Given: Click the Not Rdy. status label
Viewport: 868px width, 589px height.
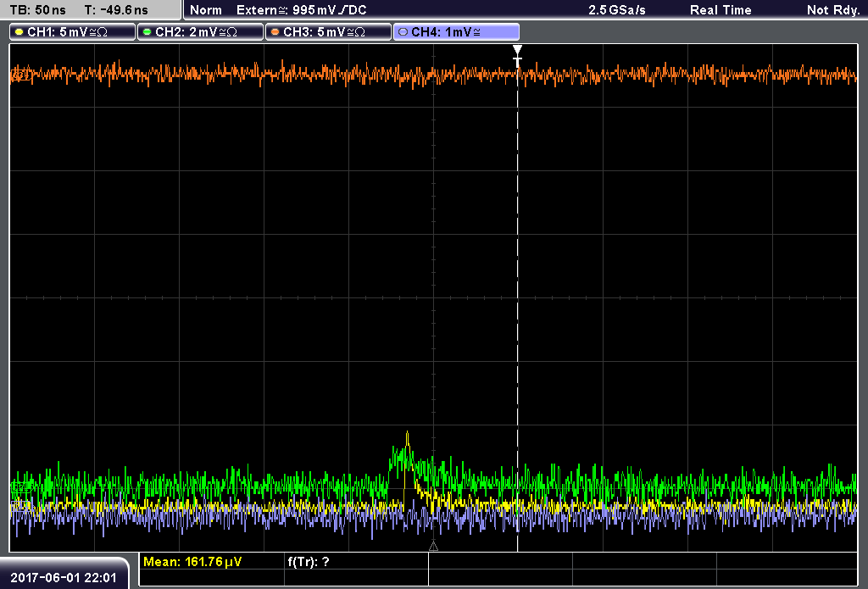Looking at the screenshot, I should (833, 10).
